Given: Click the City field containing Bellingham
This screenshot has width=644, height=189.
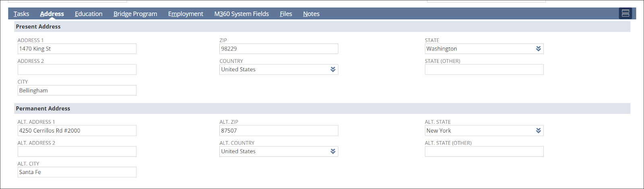Looking at the screenshot, I should pos(77,90).
